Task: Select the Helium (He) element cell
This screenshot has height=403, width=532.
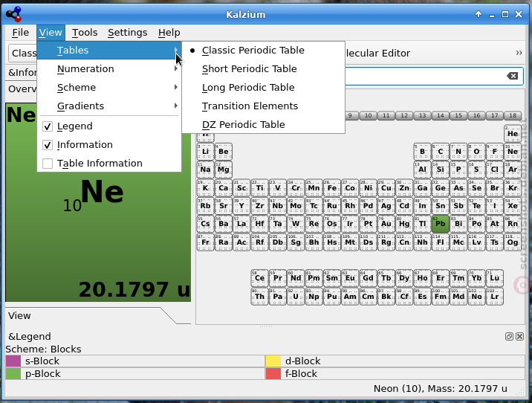Action: click(513, 134)
